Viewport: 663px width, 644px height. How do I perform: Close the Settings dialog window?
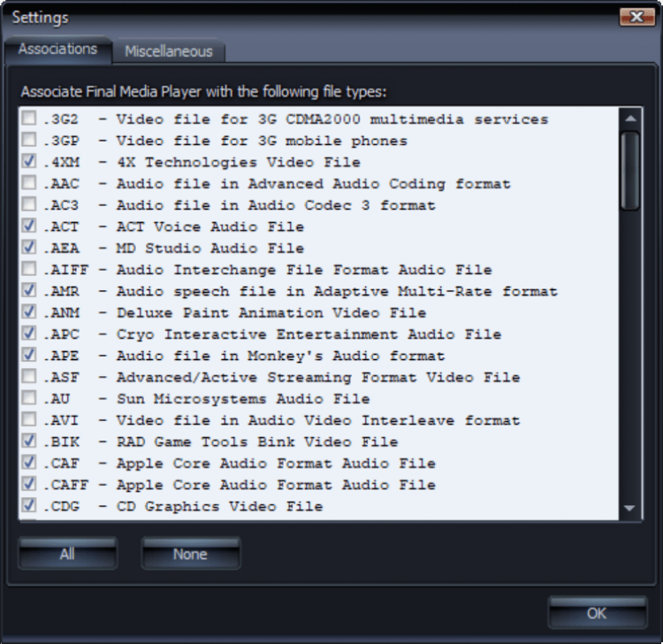636,18
